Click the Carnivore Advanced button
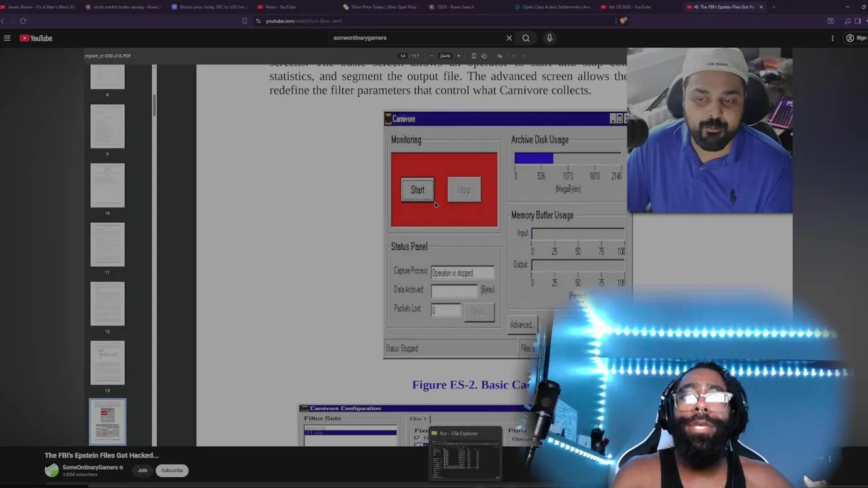Screen dimensions: 868x488 pos(521,325)
